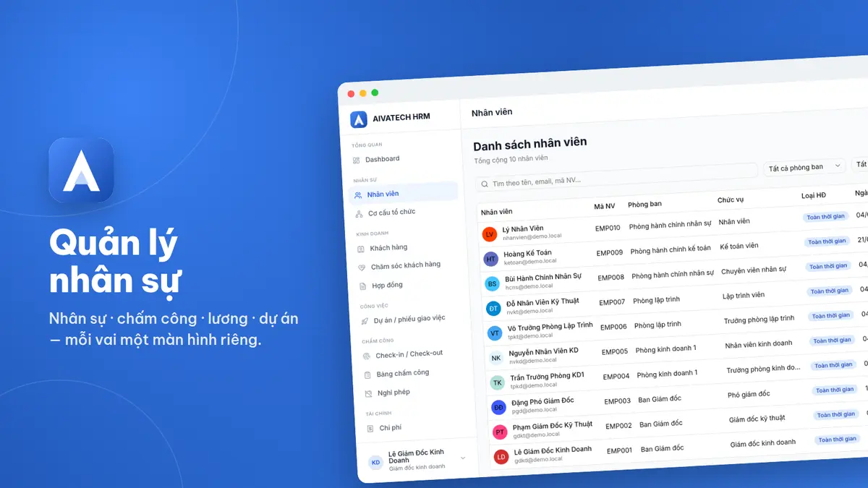Click employee name Nguyễn Nhân Viên KD
868x488 pixels.
[x=543, y=351]
